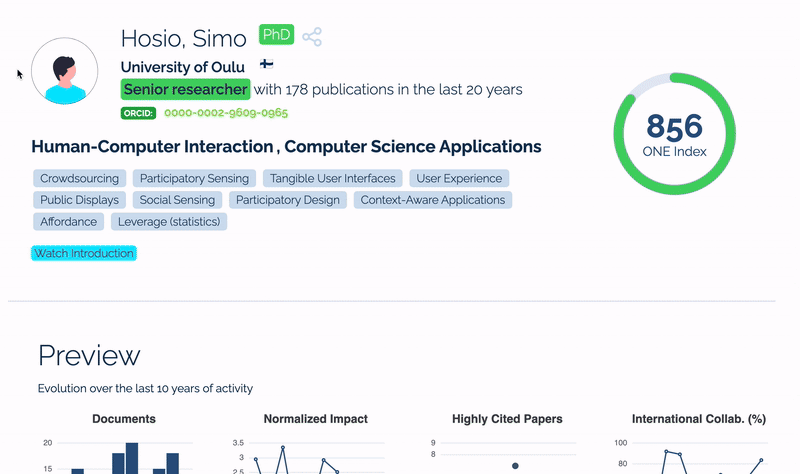Click the Leverage (statistics) tag

click(169, 221)
